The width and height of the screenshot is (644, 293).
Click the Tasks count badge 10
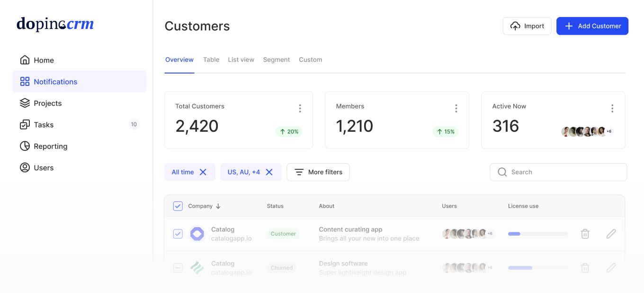134,125
